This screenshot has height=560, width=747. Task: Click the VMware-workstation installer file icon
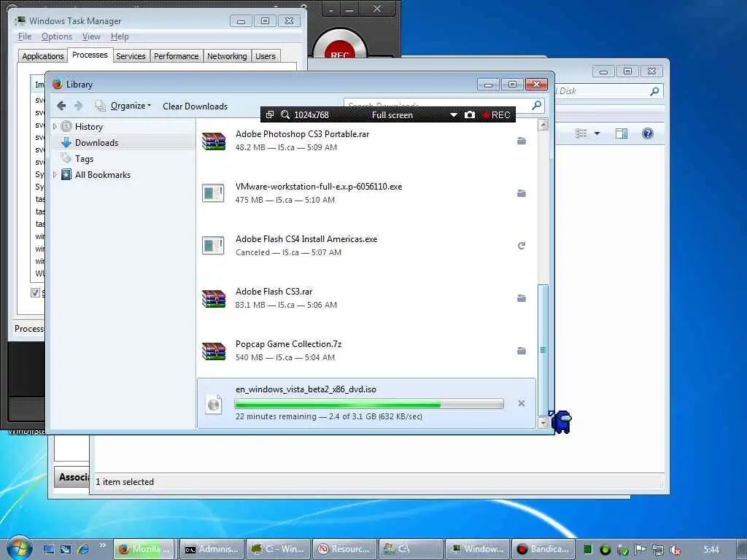213,193
